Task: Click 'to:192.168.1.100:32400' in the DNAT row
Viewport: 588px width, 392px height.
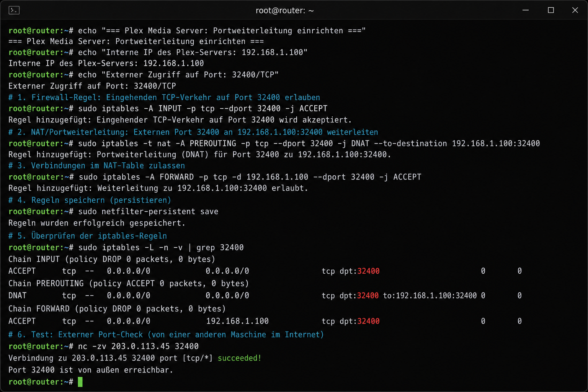Action: pos(430,296)
